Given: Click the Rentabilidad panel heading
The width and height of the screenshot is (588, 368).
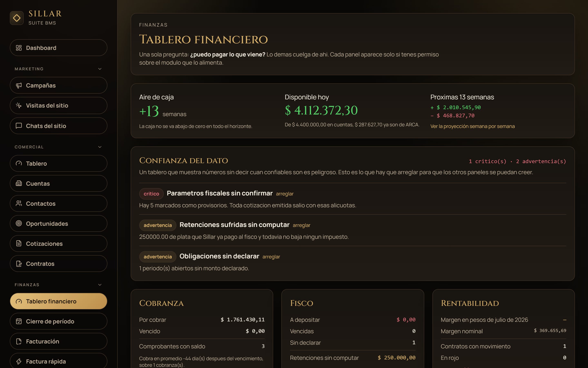Looking at the screenshot, I should click(x=470, y=303).
